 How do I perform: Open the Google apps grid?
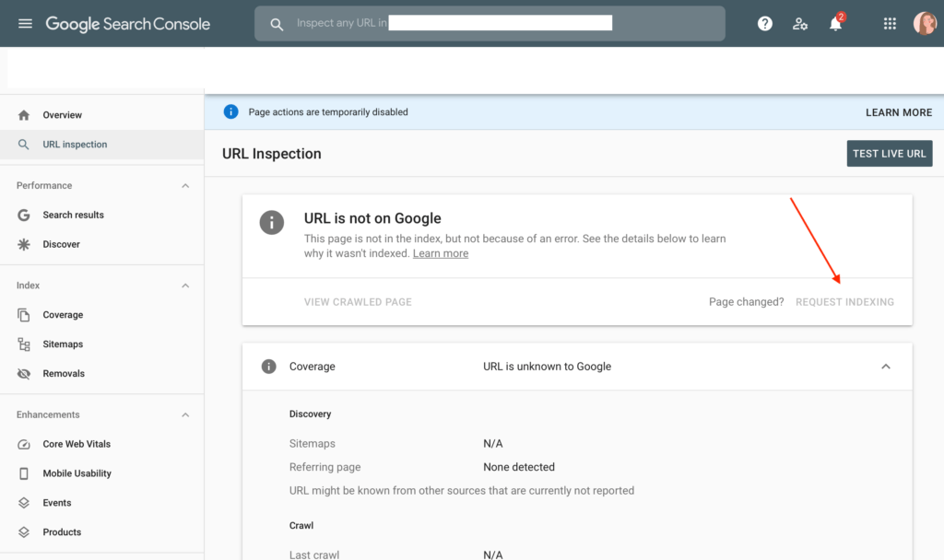point(890,23)
